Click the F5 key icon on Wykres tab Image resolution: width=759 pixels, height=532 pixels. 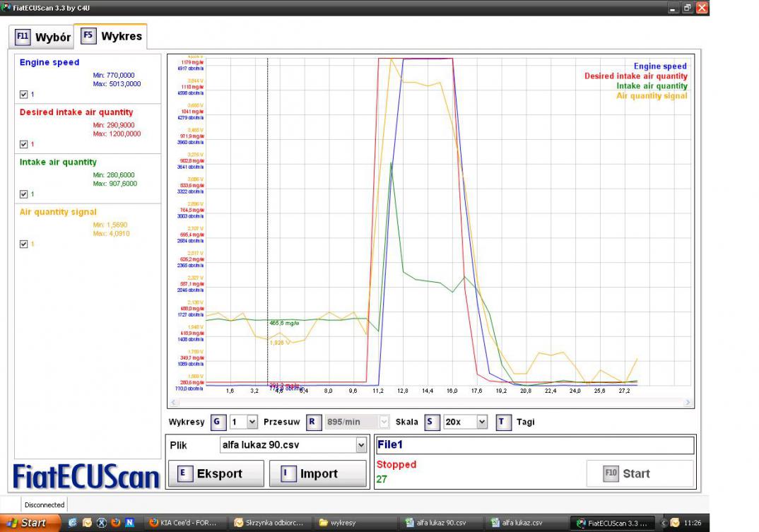pyautogui.click(x=89, y=35)
